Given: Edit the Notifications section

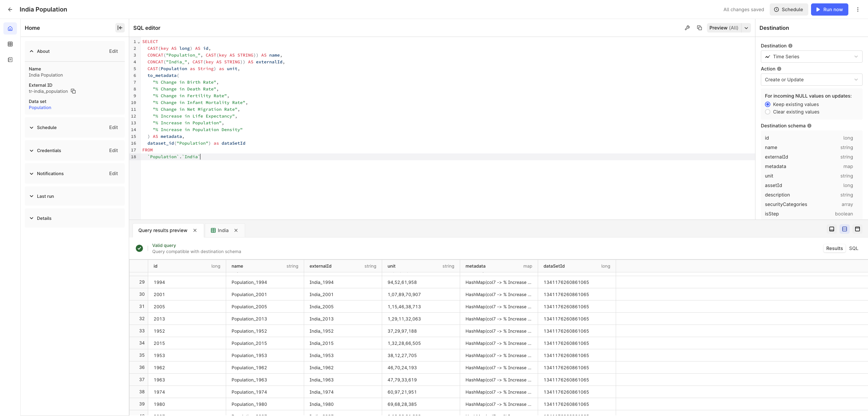Looking at the screenshot, I should pyautogui.click(x=113, y=173).
